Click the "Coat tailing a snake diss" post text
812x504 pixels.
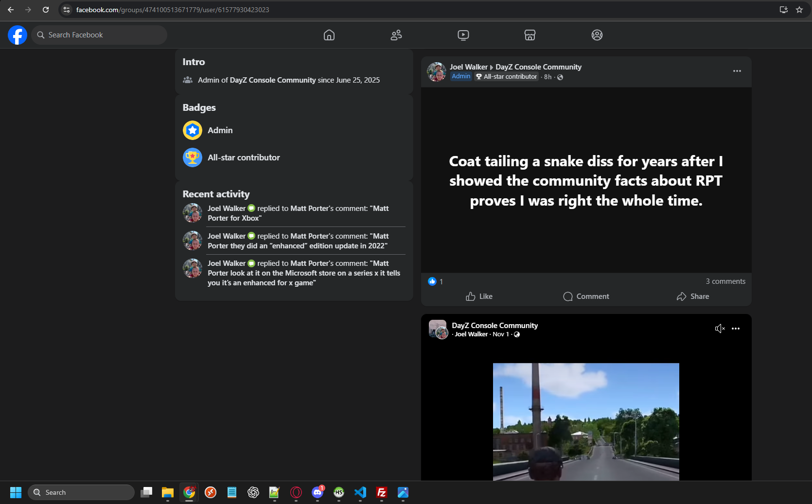[586, 181]
